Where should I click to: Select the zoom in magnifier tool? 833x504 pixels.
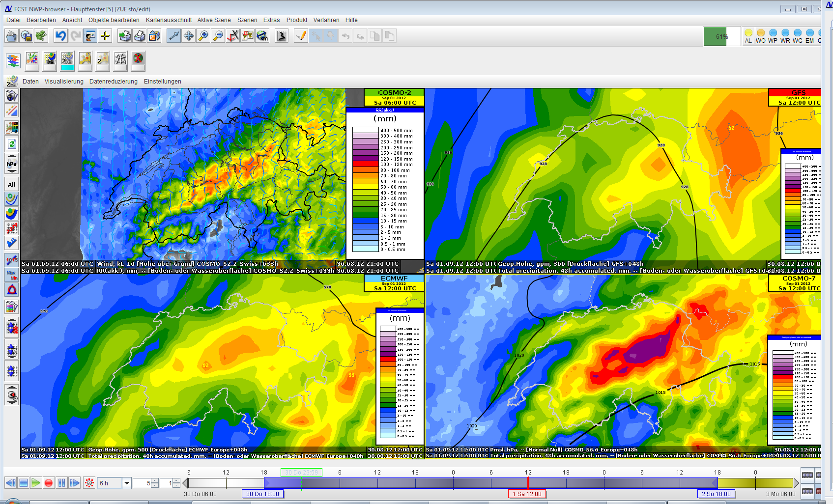click(203, 36)
